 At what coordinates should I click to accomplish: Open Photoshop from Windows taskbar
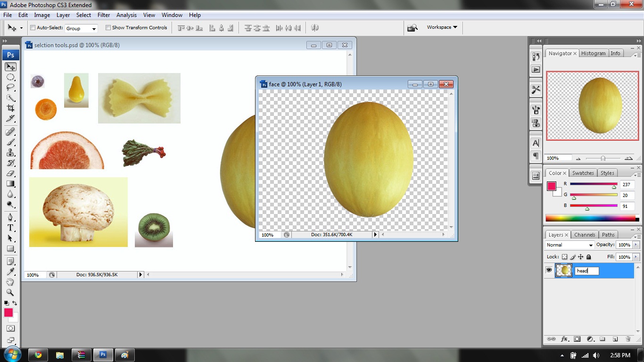tap(103, 355)
